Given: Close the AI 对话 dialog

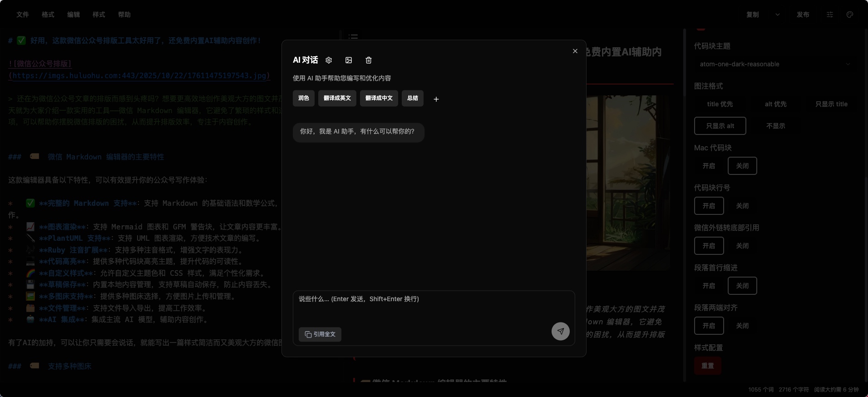Looking at the screenshot, I should click(575, 51).
